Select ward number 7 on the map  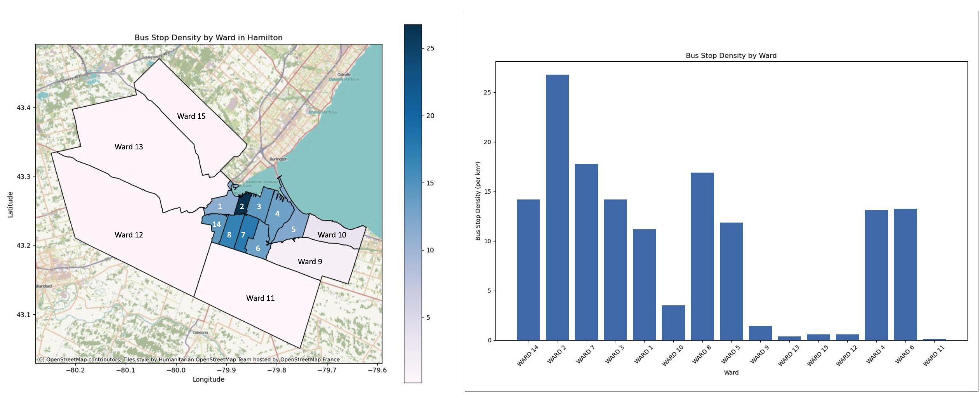(243, 235)
